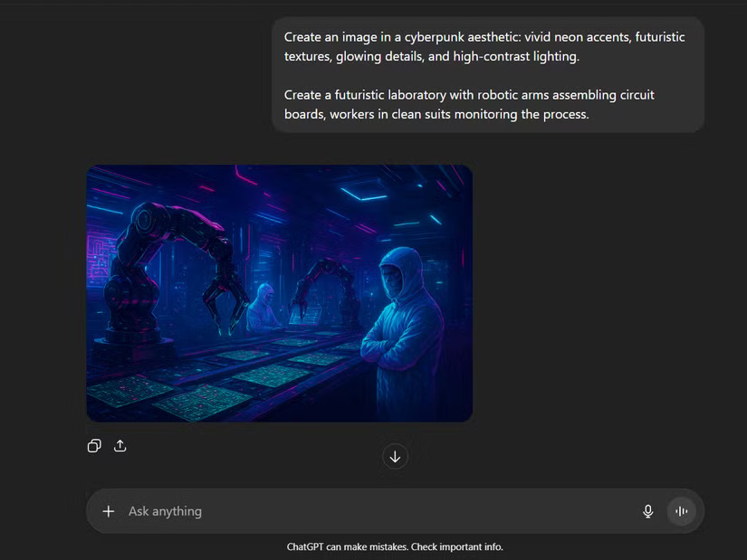Click the seated background worker in the image
The height and width of the screenshot is (560, 747).
pyautogui.click(x=263, y=308)
